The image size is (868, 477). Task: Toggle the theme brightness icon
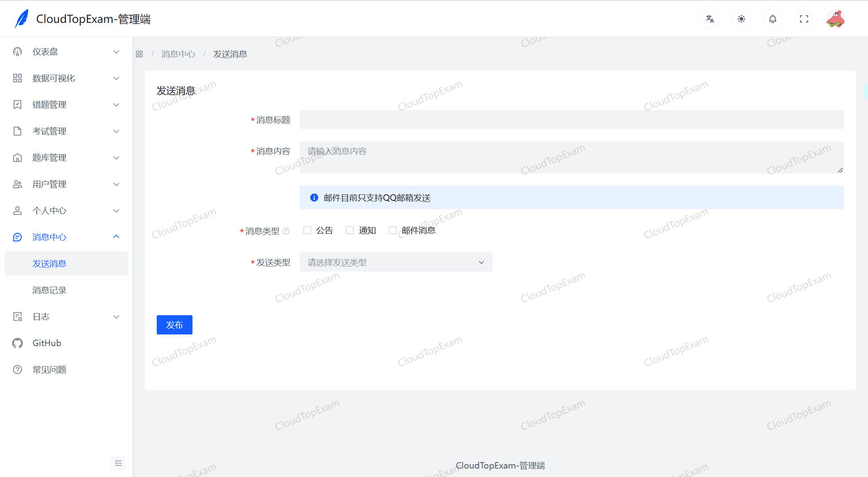(741, 18)
